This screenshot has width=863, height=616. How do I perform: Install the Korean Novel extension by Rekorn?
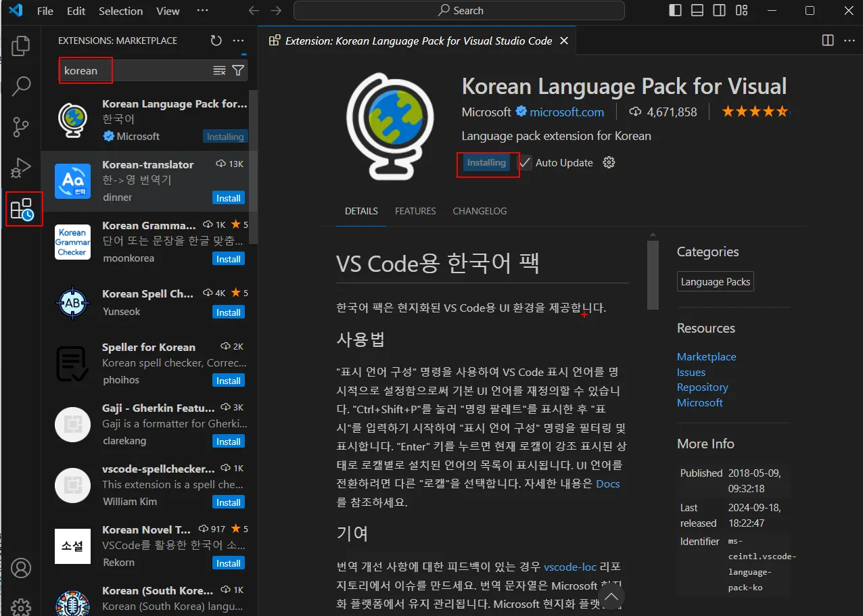[228, 563]
